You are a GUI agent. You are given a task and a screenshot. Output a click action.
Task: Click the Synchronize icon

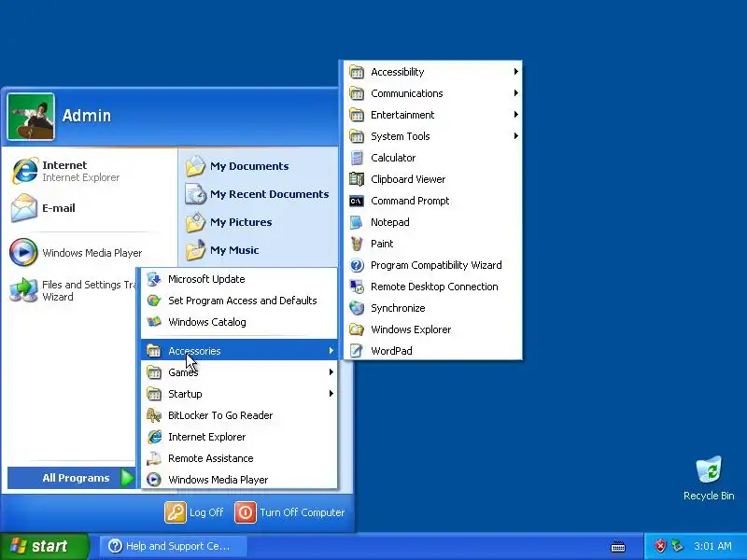pyautogui.click(x=357, y=308)
